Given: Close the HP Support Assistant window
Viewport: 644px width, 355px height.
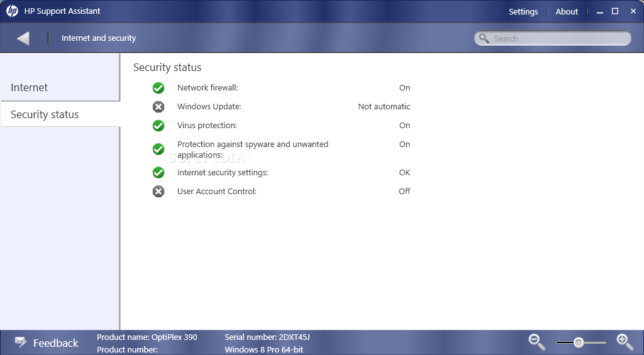Looking at the screenshot, I should click(x=633, y=11).
